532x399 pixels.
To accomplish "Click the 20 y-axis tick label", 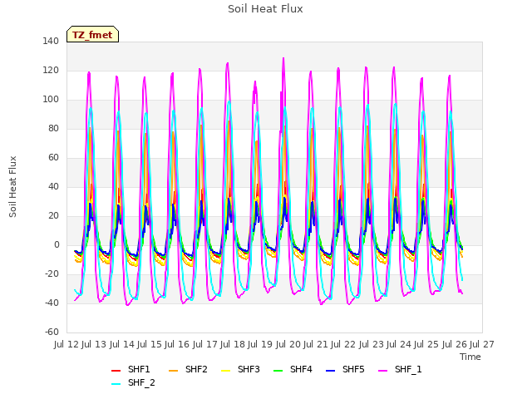I will pos(53,215).
